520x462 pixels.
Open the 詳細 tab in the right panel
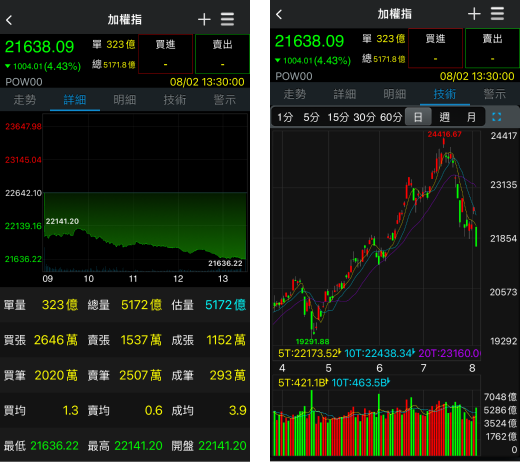(345, 94)
